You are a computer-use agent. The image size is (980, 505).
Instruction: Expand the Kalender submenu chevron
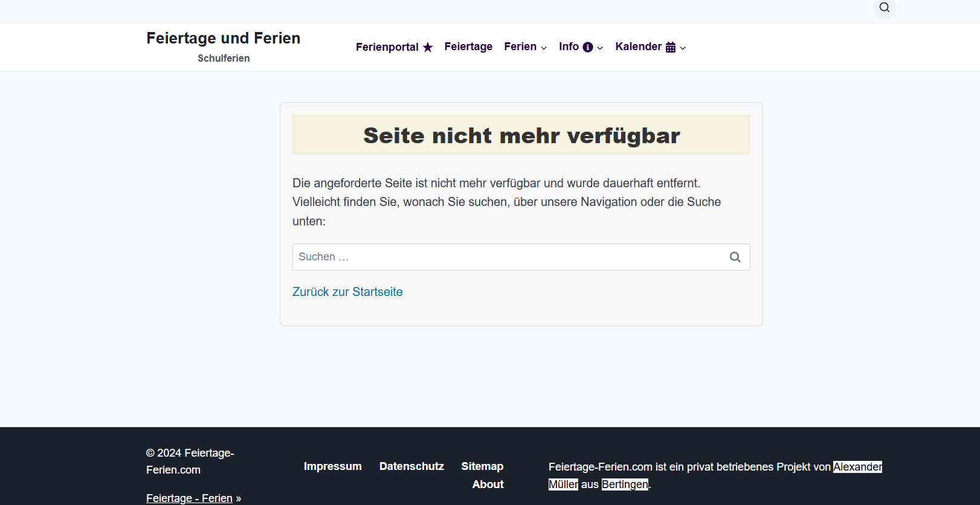683,48
